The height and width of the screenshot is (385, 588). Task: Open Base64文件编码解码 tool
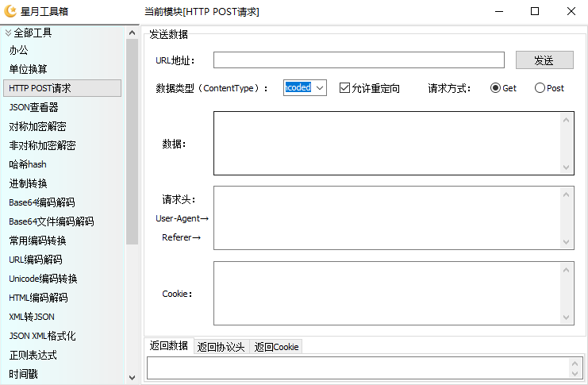coord(52,221)
